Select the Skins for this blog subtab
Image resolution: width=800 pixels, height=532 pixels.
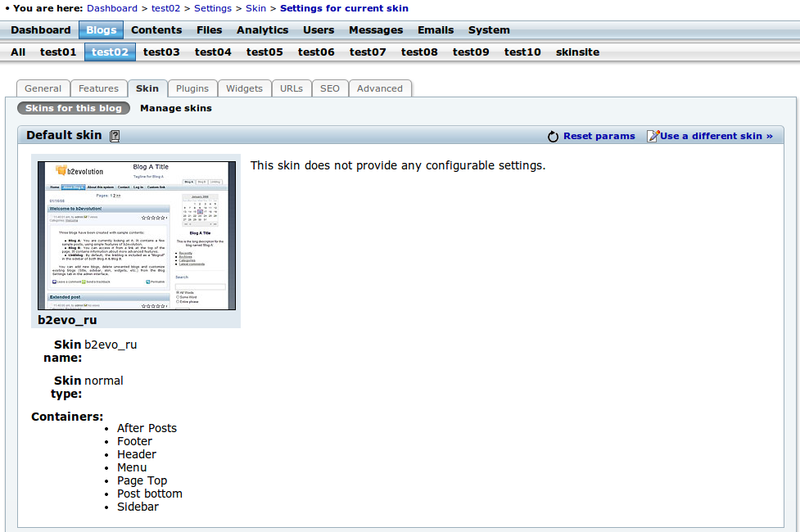(x=74, y=108)
